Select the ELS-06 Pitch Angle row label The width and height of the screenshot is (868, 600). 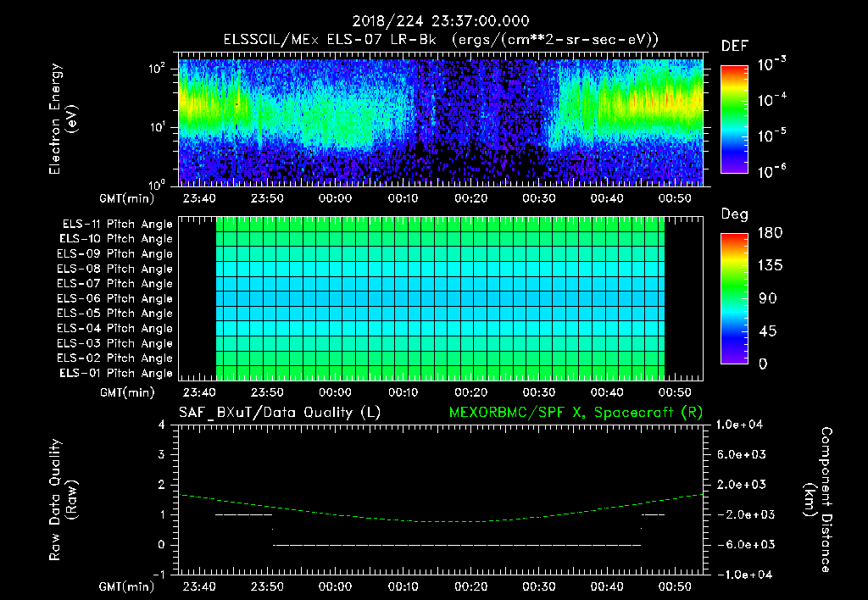coord(114,298)
